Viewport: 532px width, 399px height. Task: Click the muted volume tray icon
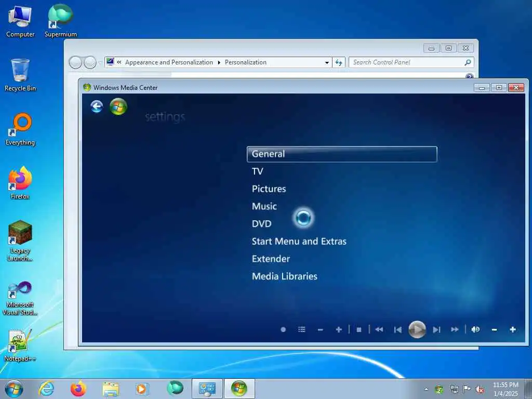click(x=480, y=389)
